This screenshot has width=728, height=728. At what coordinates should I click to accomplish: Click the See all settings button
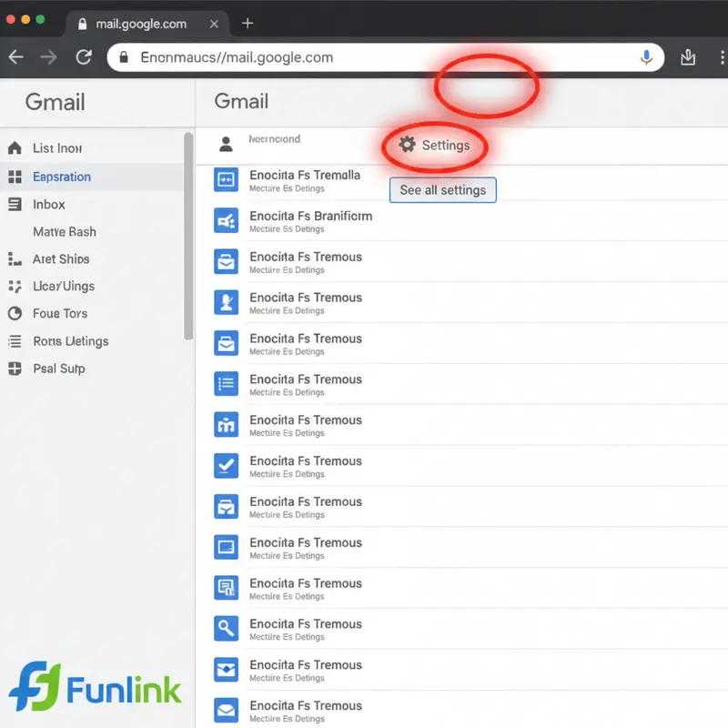(x=442, y=190)
